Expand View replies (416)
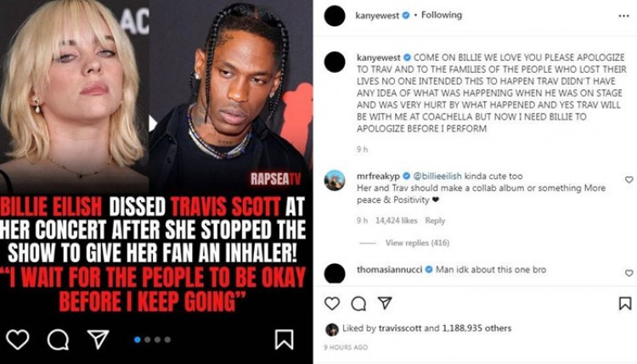Viewport: 637px width, 364px height. coord(417,243)
